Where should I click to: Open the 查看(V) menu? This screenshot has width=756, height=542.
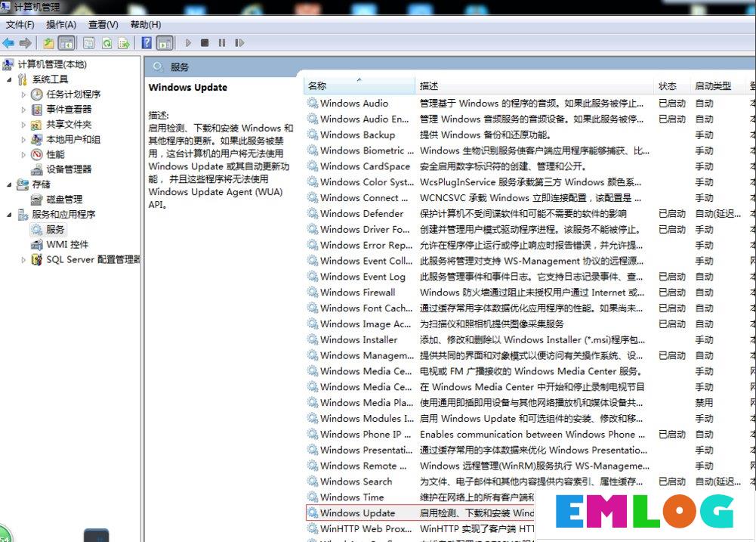pyautogui.click(x=103, y=25)
